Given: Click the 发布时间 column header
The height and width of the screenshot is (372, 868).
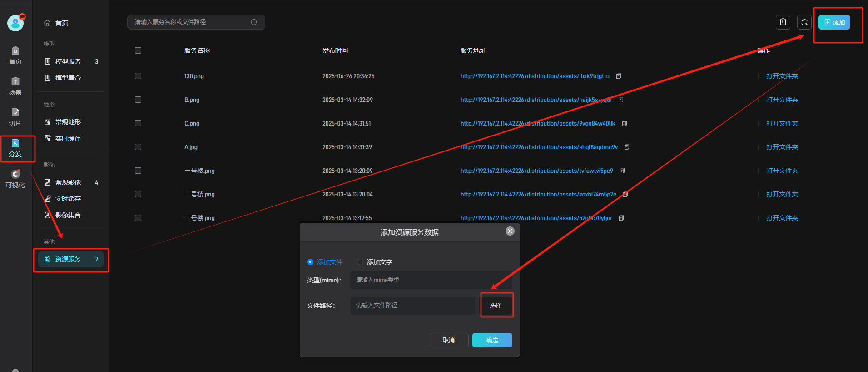Looking at the screenshot, I should pos(335,50).
